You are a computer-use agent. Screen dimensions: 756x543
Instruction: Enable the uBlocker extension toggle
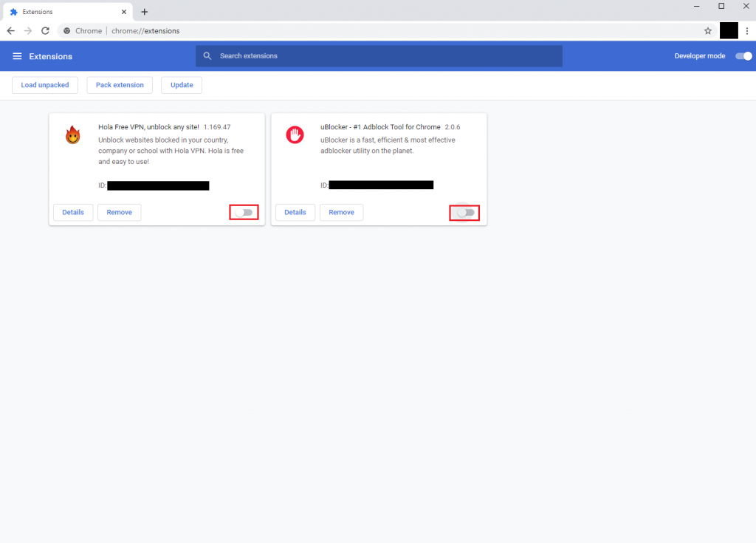point(464,213)
